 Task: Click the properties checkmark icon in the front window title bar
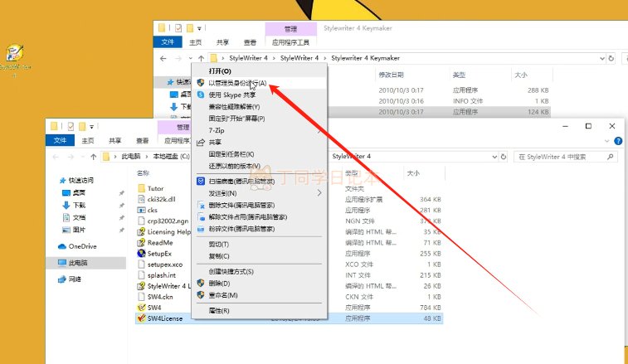(x=71, y=127)
